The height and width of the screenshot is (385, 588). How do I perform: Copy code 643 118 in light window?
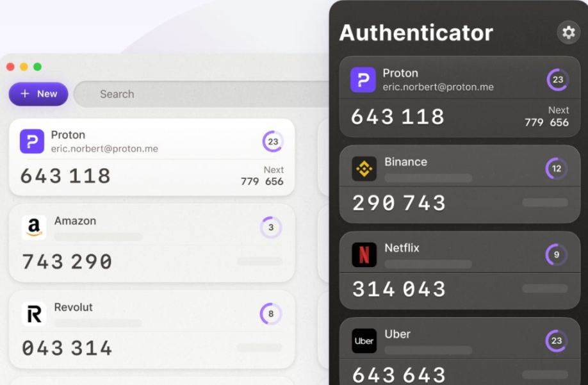coord(65,176)
